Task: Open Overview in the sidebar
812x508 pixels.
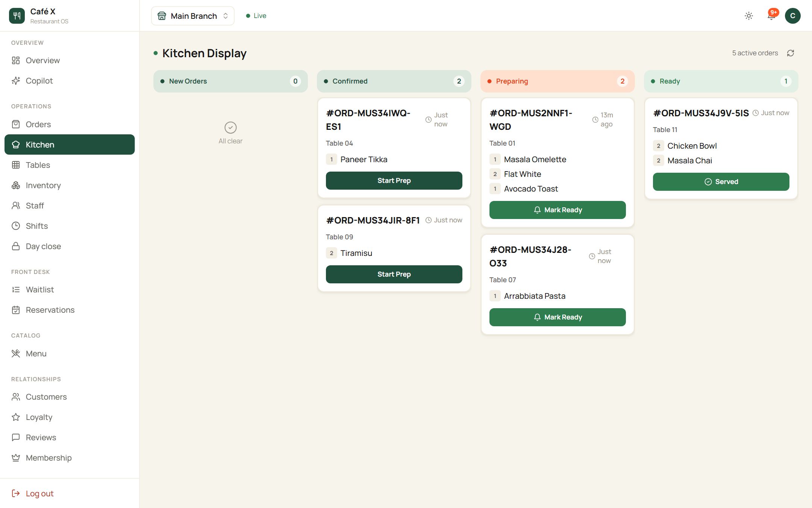Action: (x=70, y=61)
